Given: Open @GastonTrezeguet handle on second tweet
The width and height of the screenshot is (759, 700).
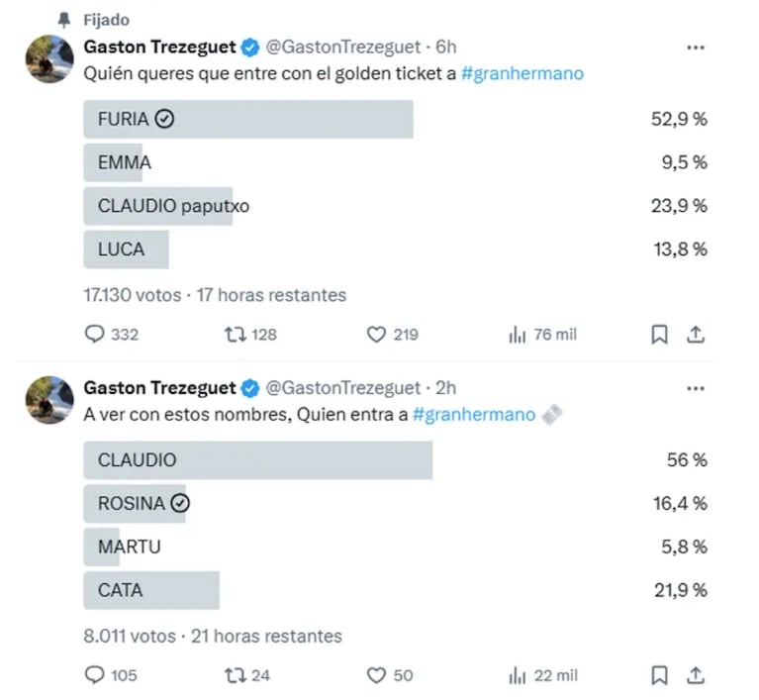Looking at the screenshot, I should click(343, 387).
